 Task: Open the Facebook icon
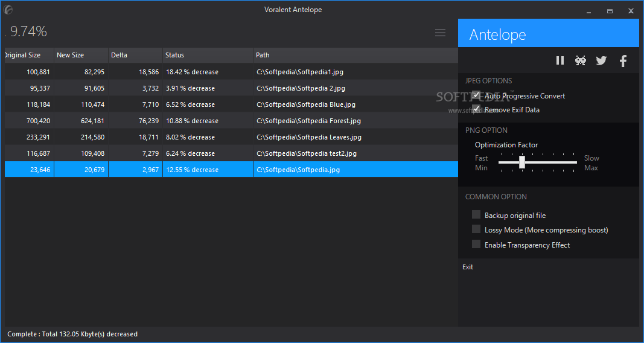click(x=623, y=61)
